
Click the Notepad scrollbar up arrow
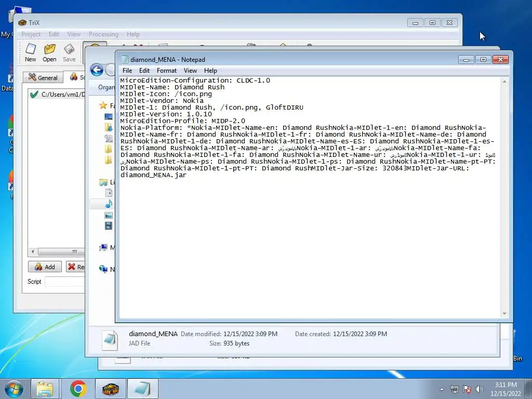(504, 82)
